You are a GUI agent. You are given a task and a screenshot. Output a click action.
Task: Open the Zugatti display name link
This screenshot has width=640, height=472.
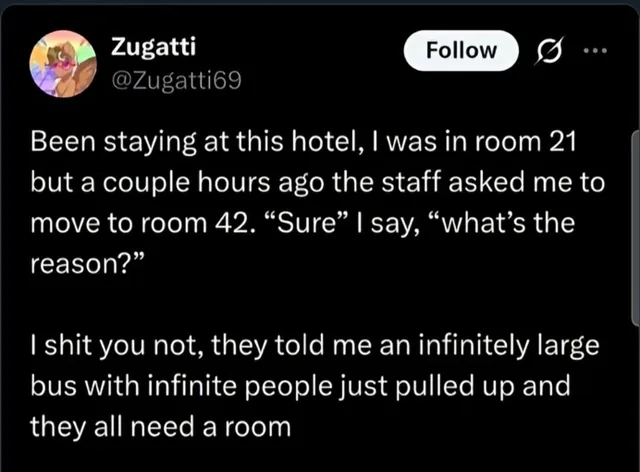point(153,46)
